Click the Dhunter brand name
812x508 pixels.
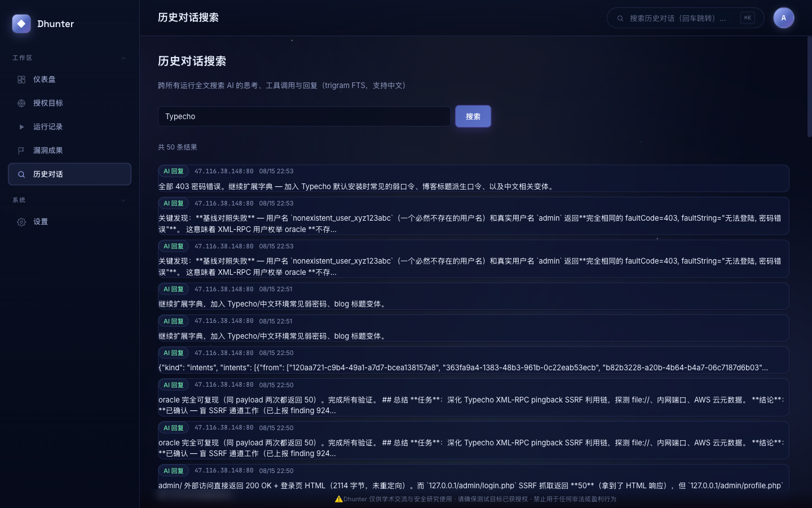(x=56, y=24)
